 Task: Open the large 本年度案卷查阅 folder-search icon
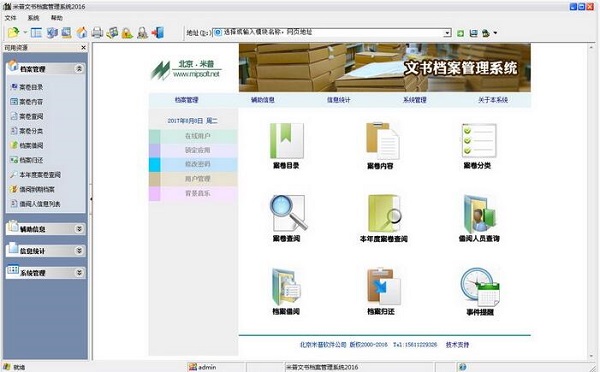[384, 213]
